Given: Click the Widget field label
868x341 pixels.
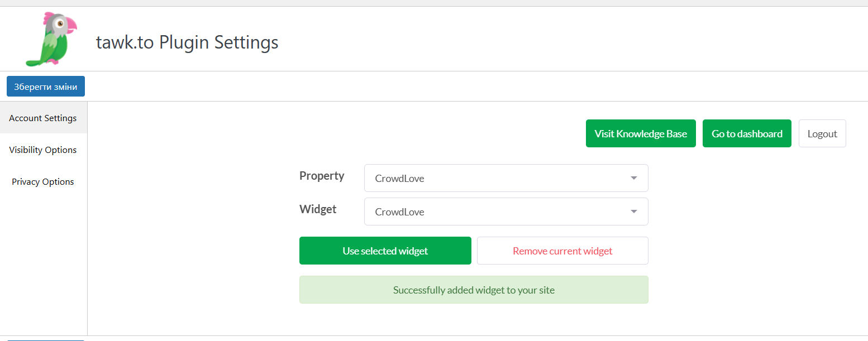Looking at the screenshot, I should click(318, 209).
